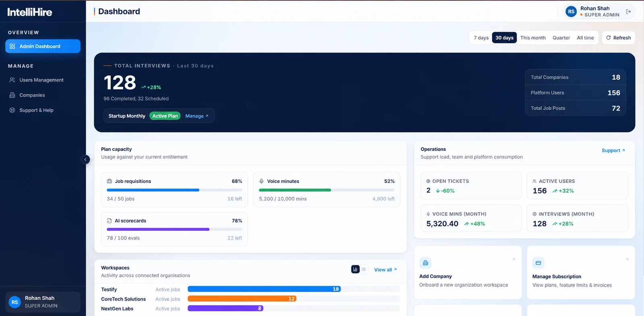Click the IntelliHire logo

30,12
